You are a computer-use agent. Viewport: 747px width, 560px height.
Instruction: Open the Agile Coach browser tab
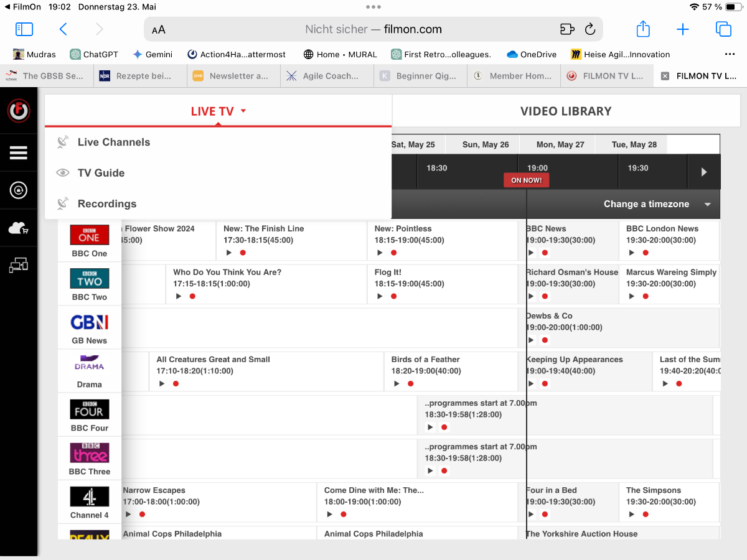pos(327,76)
